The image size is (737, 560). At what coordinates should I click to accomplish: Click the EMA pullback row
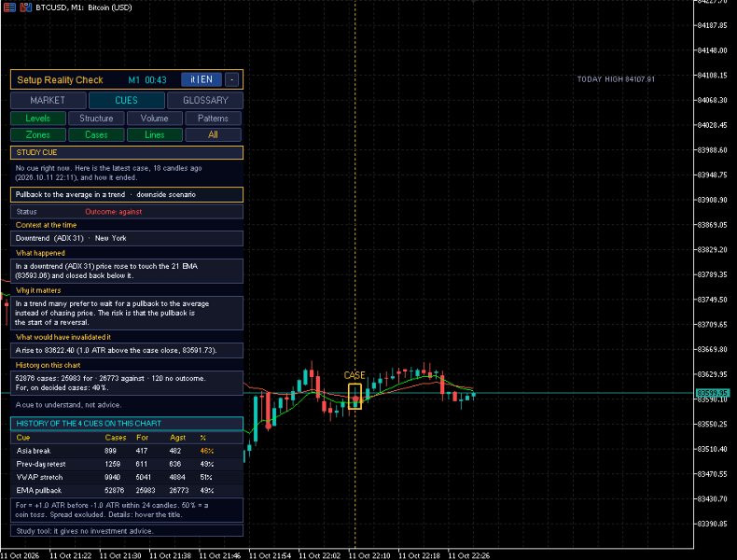(x=127, y=490)
